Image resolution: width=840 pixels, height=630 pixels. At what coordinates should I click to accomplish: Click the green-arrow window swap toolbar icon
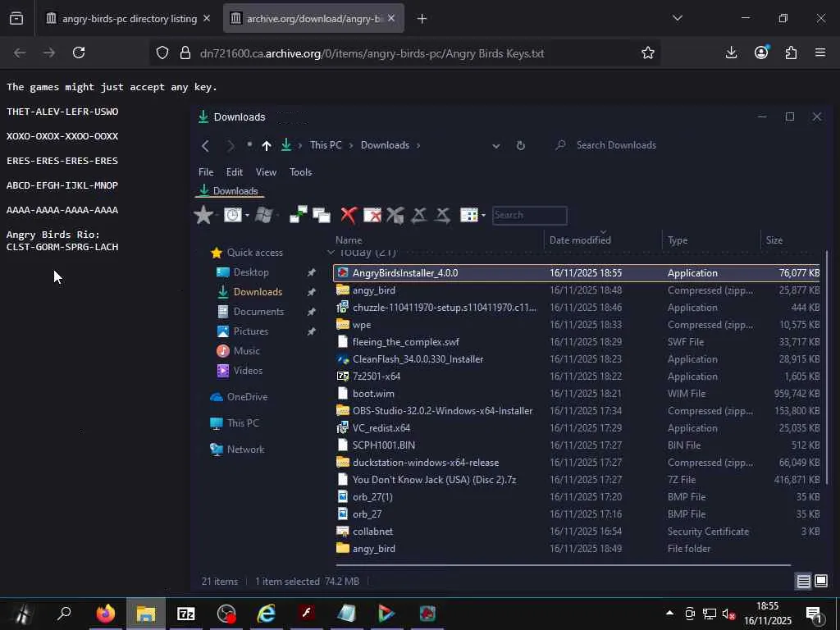(298, 215)
